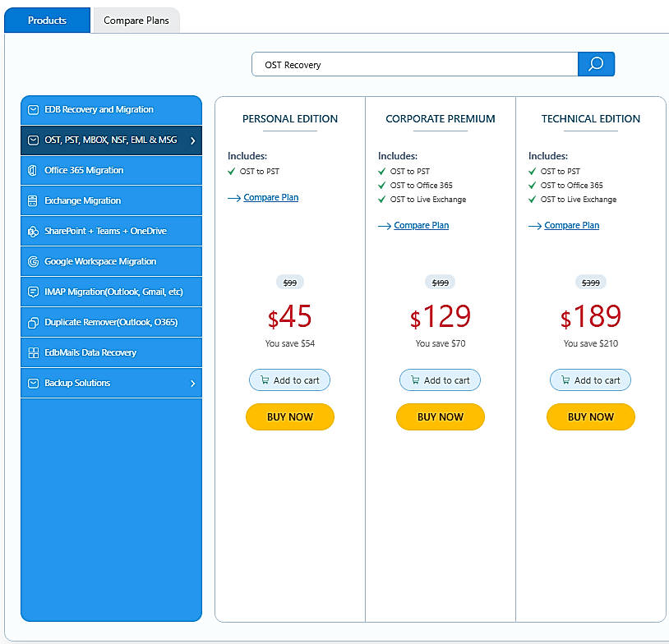Open Exchange Migration category
The image size is (669, 644).
111,200
